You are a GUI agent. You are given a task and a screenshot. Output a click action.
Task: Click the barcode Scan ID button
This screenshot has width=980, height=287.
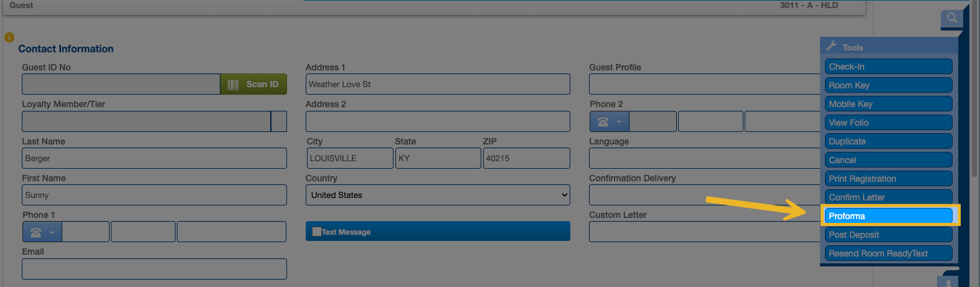(253, 84)
